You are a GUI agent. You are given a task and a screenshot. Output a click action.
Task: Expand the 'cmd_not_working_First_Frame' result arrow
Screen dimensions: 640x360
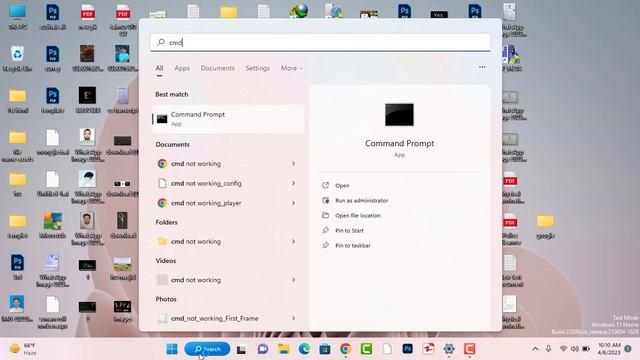point(293,318)
